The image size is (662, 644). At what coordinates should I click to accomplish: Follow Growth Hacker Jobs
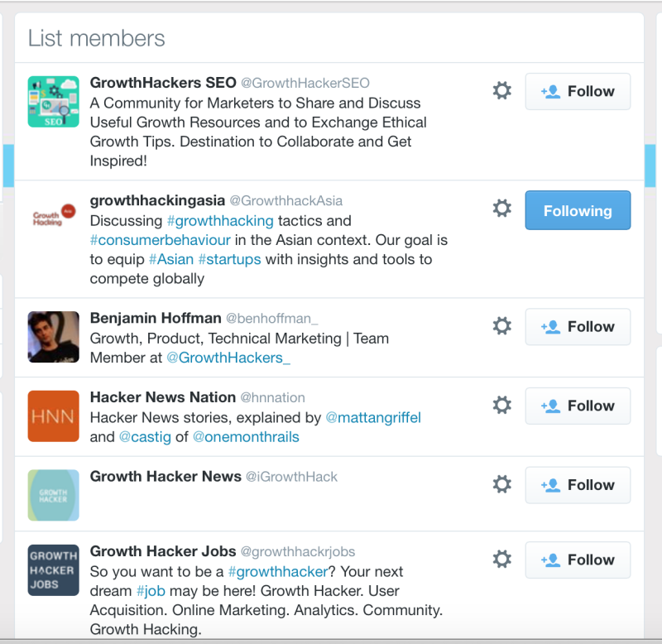578,560
